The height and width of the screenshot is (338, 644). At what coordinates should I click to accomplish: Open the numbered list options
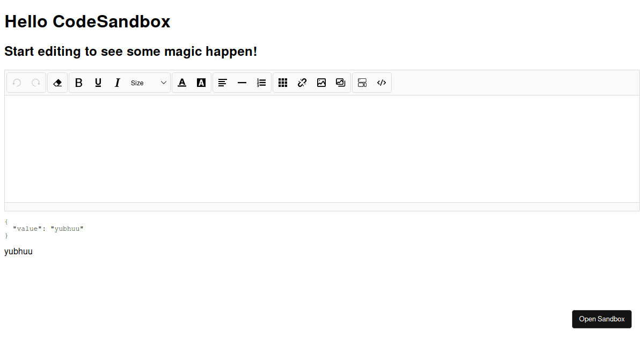[261, 83]
